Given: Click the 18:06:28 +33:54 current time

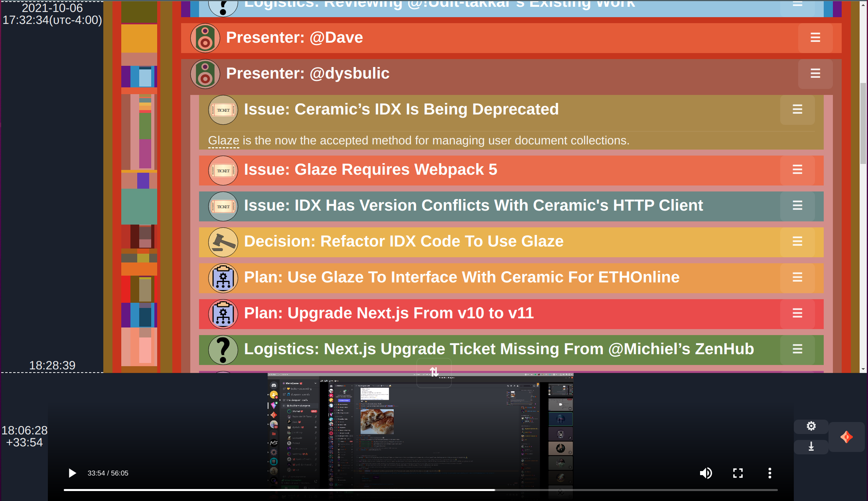Looking at the screenshot, I should 24,436.
